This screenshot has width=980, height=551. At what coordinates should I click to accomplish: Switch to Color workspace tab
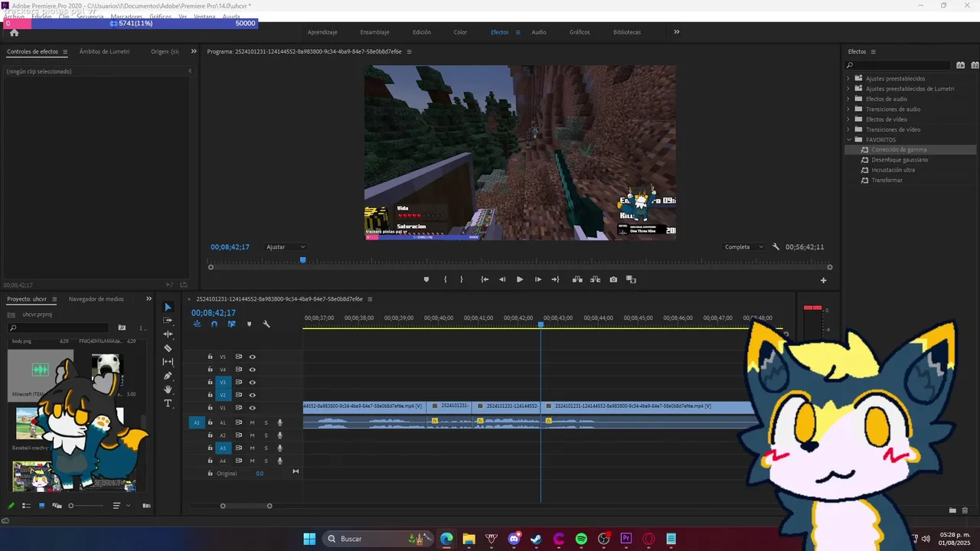pyautogui.click(x=460, y=32)
